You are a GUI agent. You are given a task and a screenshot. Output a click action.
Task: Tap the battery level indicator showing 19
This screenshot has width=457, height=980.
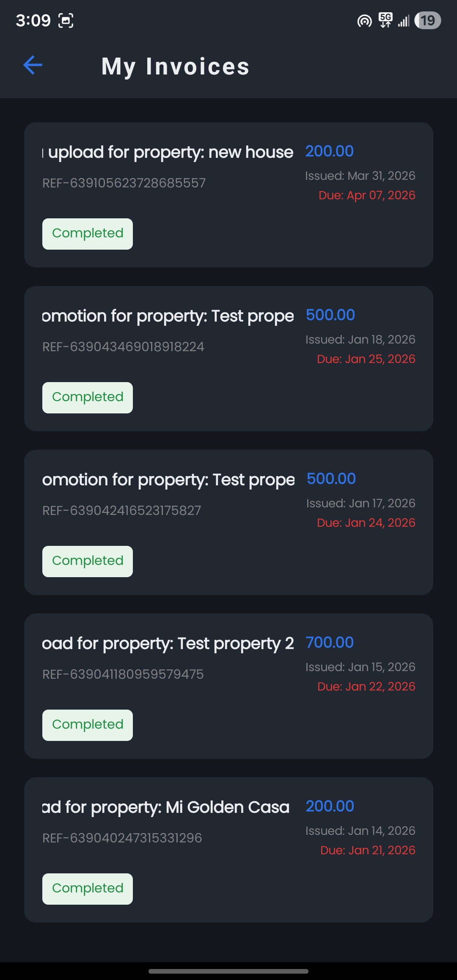point(427,20)
